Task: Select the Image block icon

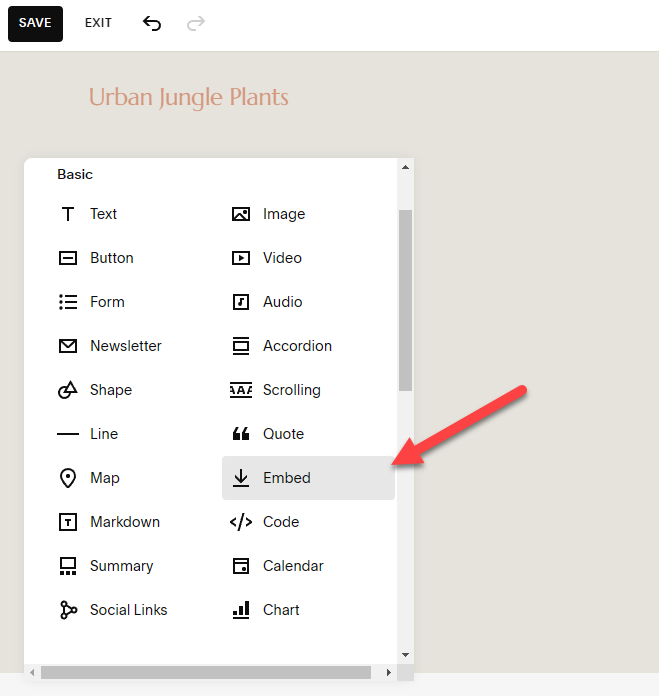Action: [241, 214]
